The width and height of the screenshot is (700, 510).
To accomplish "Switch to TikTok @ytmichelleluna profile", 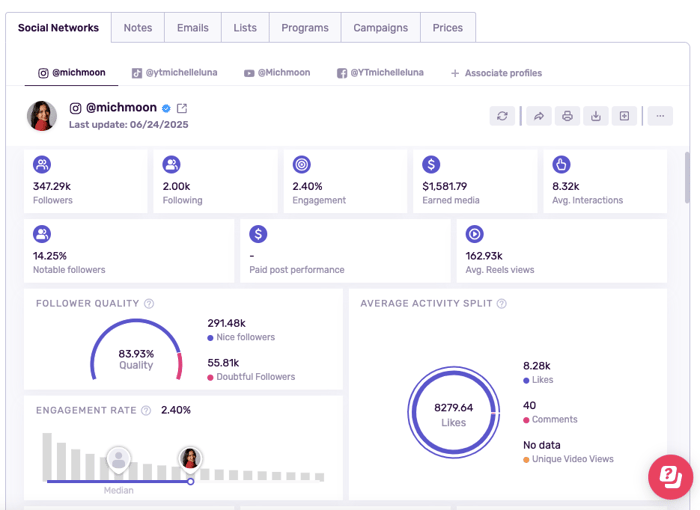I will (x=174, y=73).
